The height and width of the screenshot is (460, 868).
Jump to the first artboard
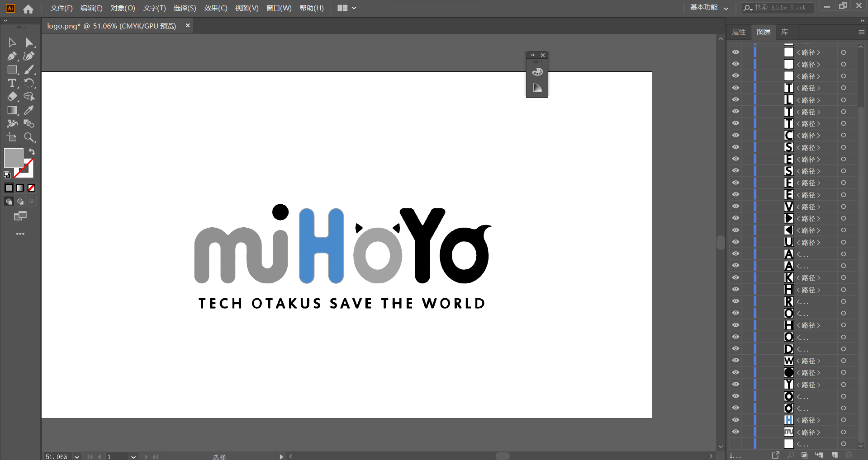point(90,456)
